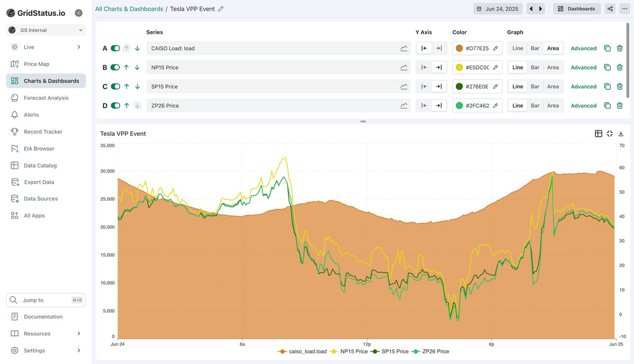
Task: Edit color pencil for #2FC462
Action: (495, 106)
